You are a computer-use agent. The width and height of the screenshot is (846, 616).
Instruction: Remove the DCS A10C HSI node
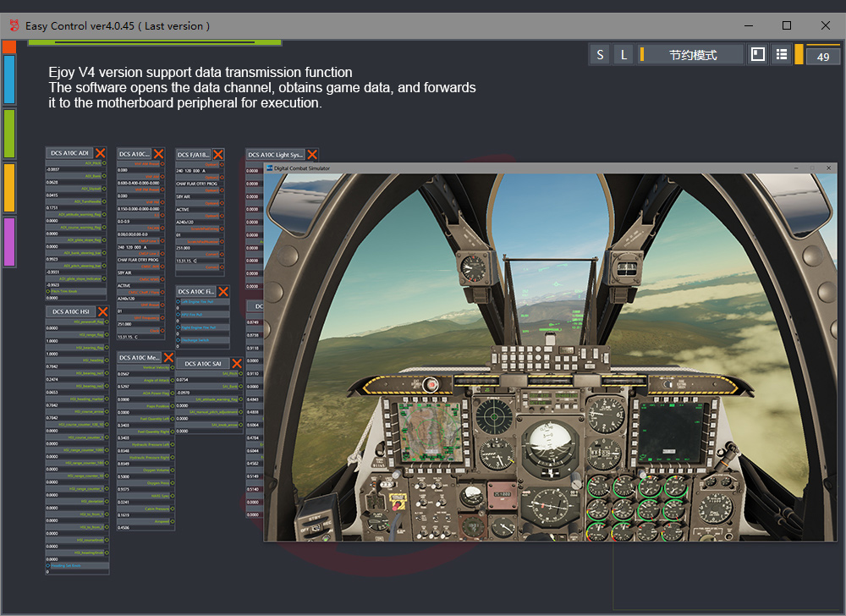101,311
